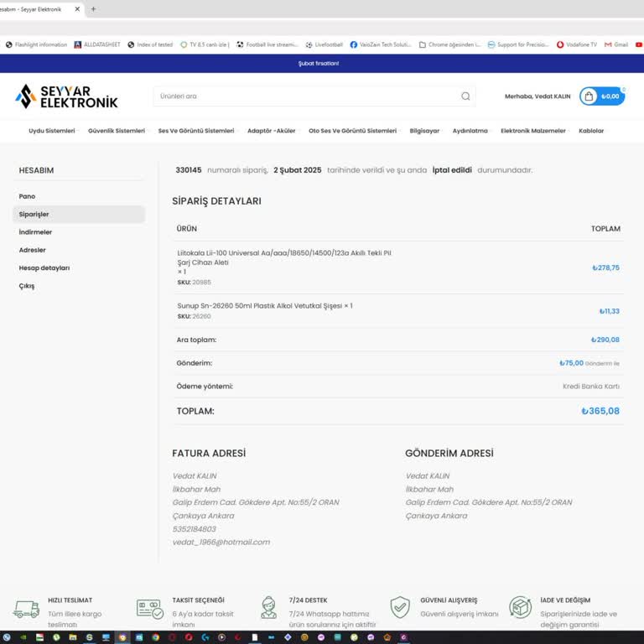Open the Gmail bookmark
The width and height of the screenshot is (644, 644).
coord(615,44)
